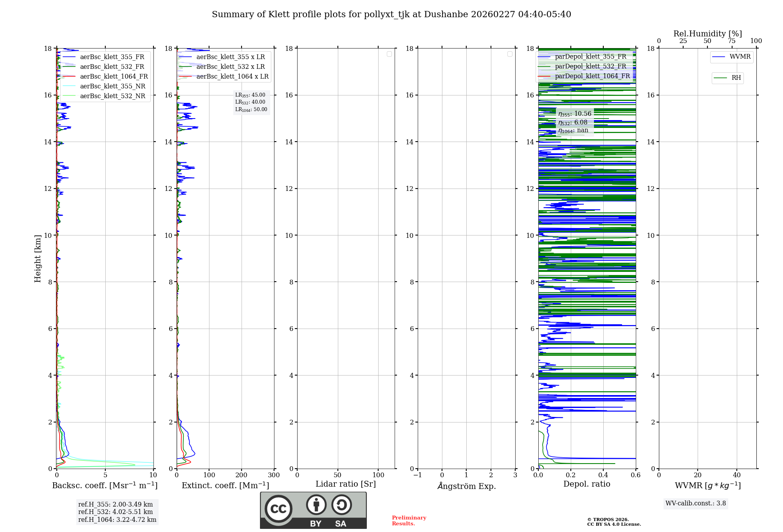Click the Backsc. coeff. x-axis label
Screen dimensions: 783x532
[x=105, y=485]
